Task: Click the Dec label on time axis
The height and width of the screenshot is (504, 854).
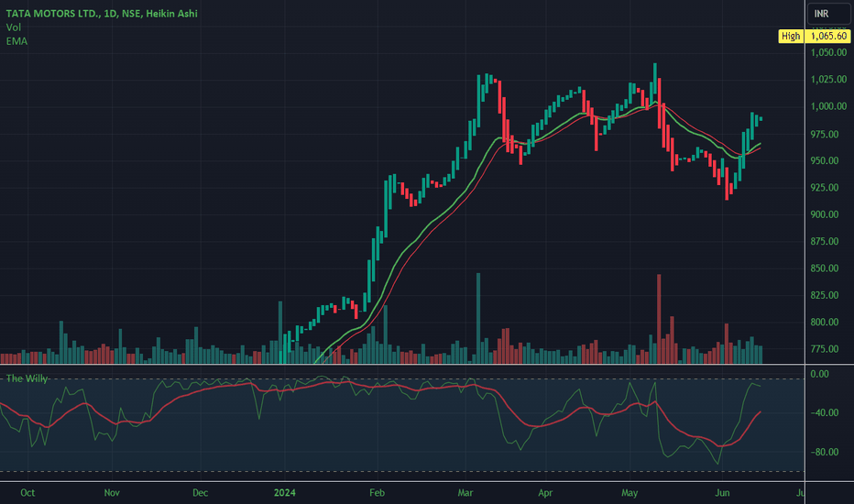Action: pos(200,493)
